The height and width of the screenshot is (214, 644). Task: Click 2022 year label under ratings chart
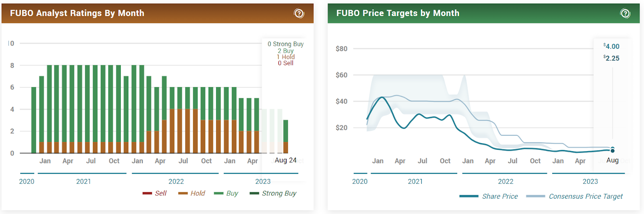click(176, 181)
